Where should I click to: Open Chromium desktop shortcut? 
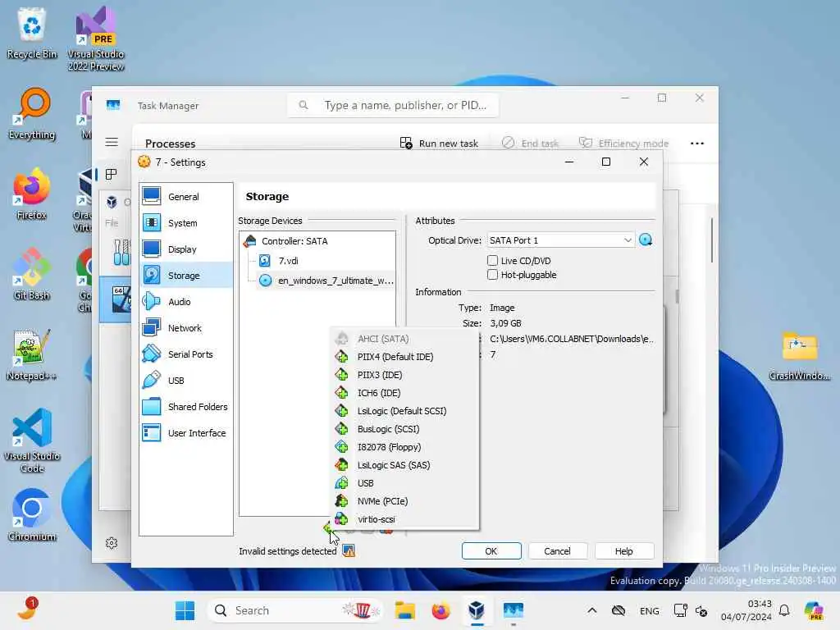(32, 515)
